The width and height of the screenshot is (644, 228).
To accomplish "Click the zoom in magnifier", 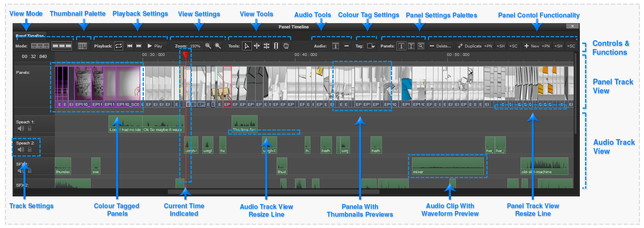I will (218, 46).
